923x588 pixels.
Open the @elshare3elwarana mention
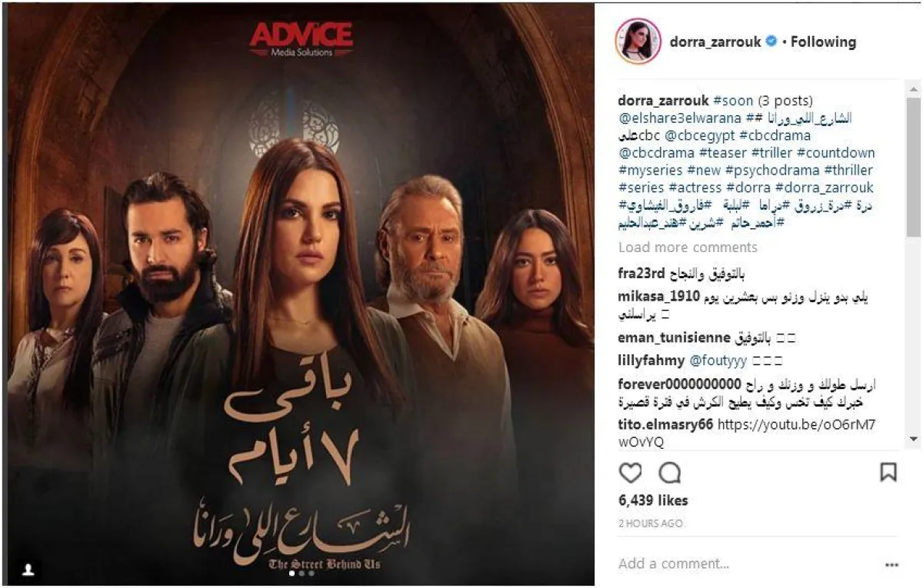[x=680, y=118]
